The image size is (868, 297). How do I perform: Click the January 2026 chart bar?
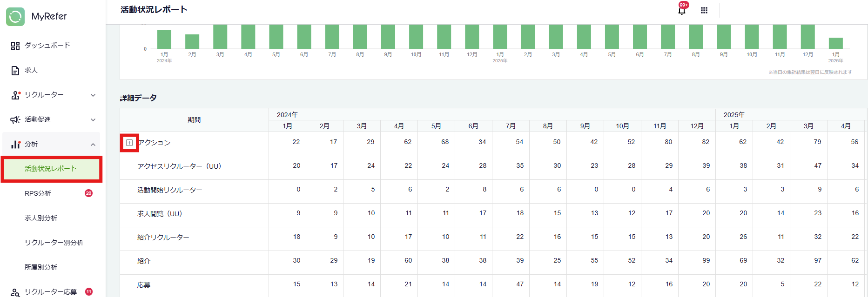coord(835,43)
